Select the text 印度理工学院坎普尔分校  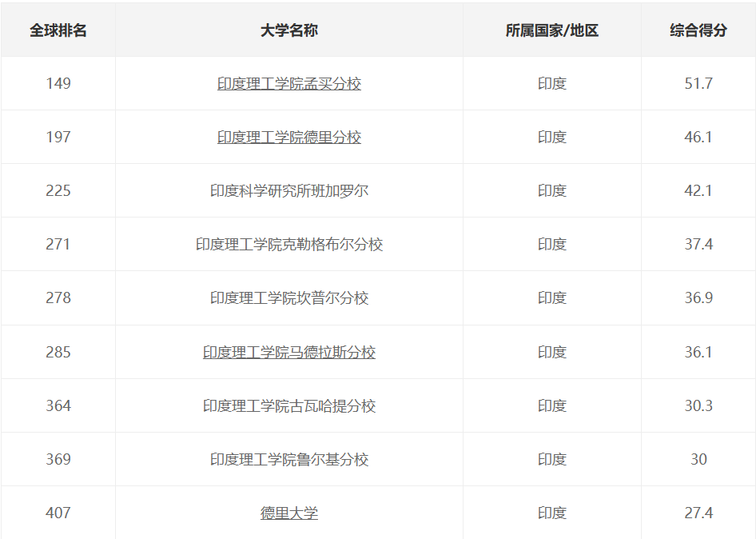288,297
